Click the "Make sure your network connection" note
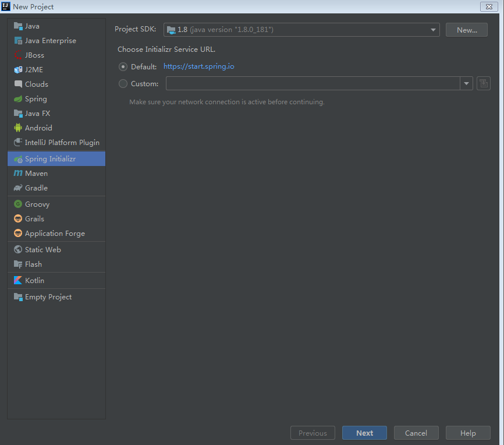Image resolution: width=504 pixels, height=445 pixels. (x=227, y=102)
